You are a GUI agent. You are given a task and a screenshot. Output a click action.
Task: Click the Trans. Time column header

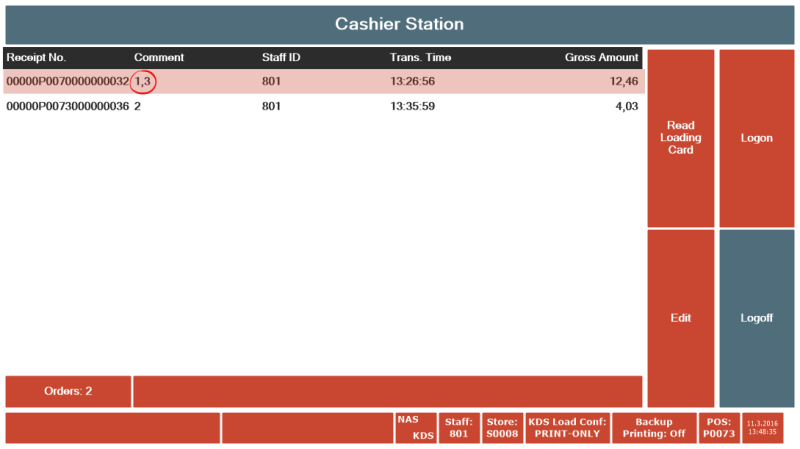(x=420, y=58)
